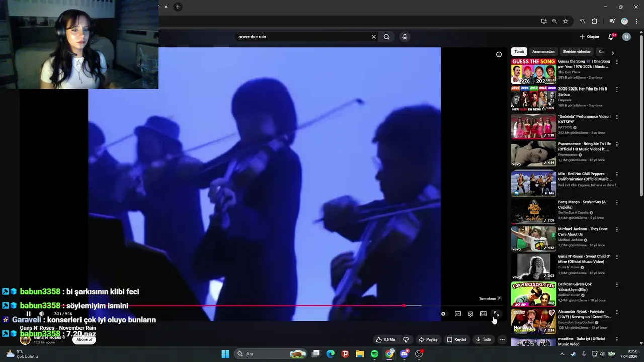This screenshot has width=644, height=362.
Task: Click taskbar Ara search box
Action: tap(271, 354)
